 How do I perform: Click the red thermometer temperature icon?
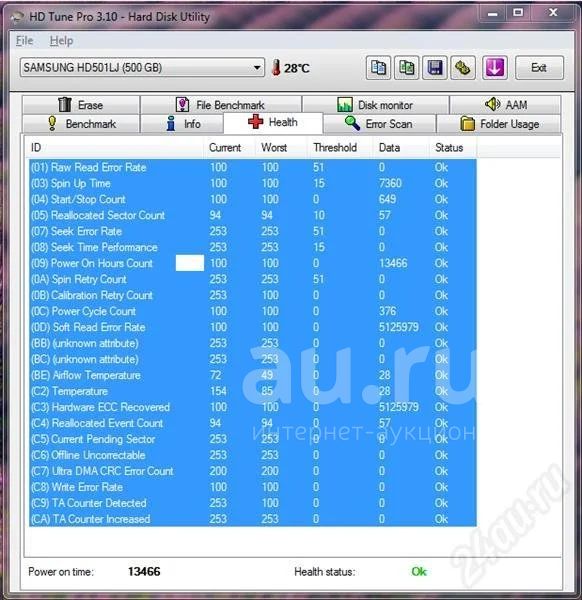[276, 68]
